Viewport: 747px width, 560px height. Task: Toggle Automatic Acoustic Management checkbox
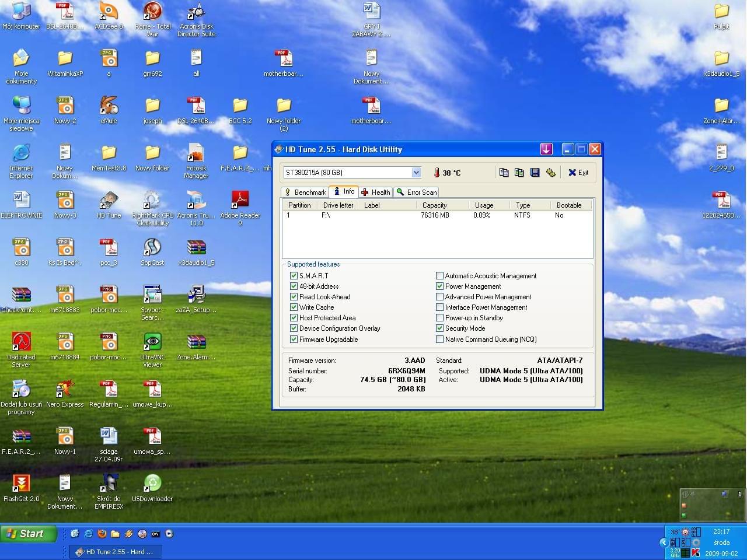point(439,276)
